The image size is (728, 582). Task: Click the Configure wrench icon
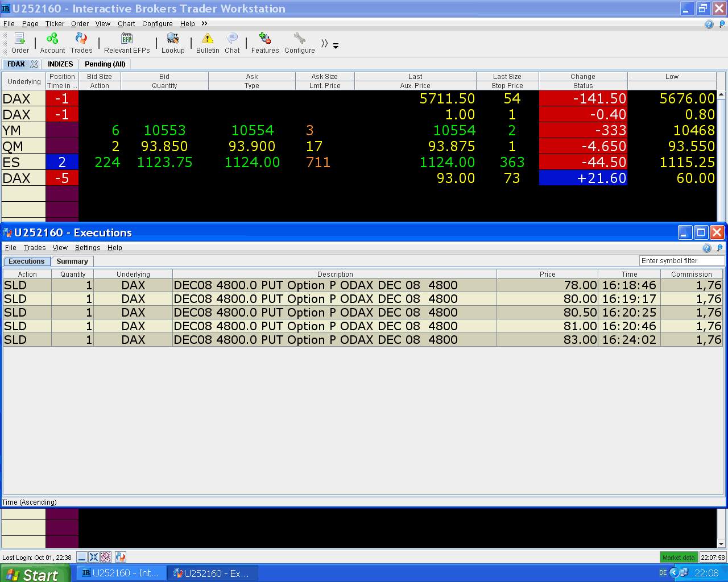click(300, 43)
